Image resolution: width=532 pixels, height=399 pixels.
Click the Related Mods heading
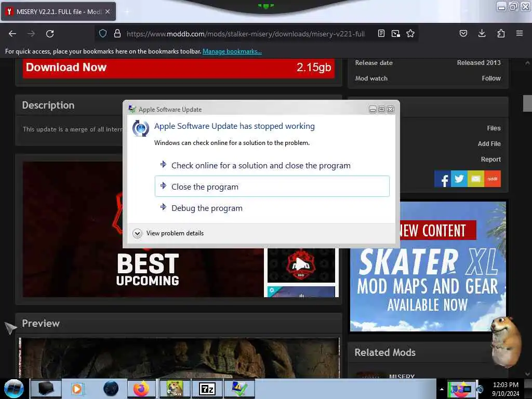point(385,353)
